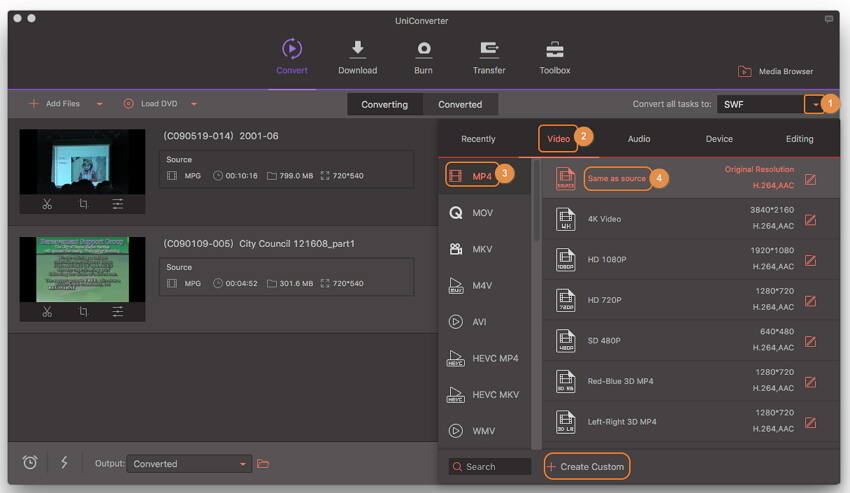This screenshot has width=850, height=493.
Task: Click the SWF output format field
Action: pyautogui.click(x=760, y=105)
